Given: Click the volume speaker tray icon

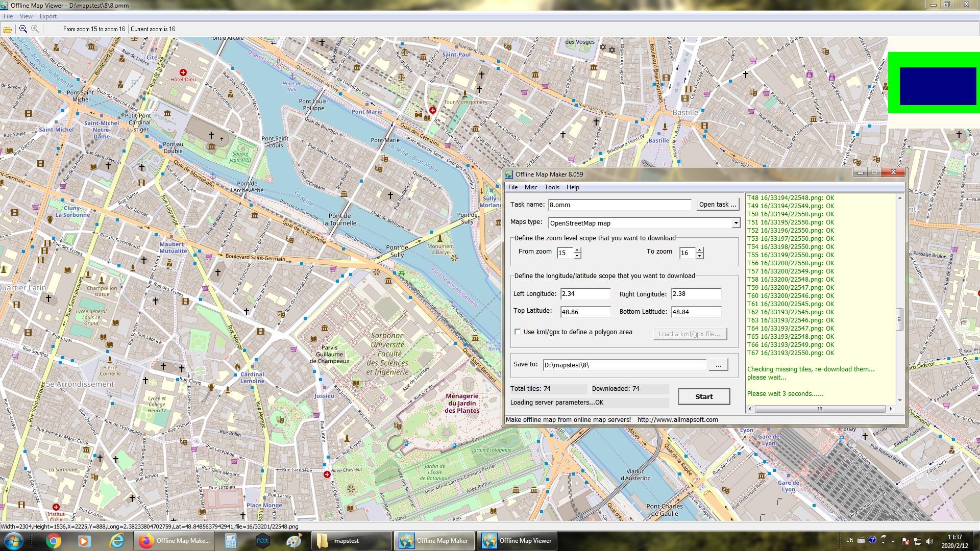Looking at the screenshot, I should [x=929, y=541].
